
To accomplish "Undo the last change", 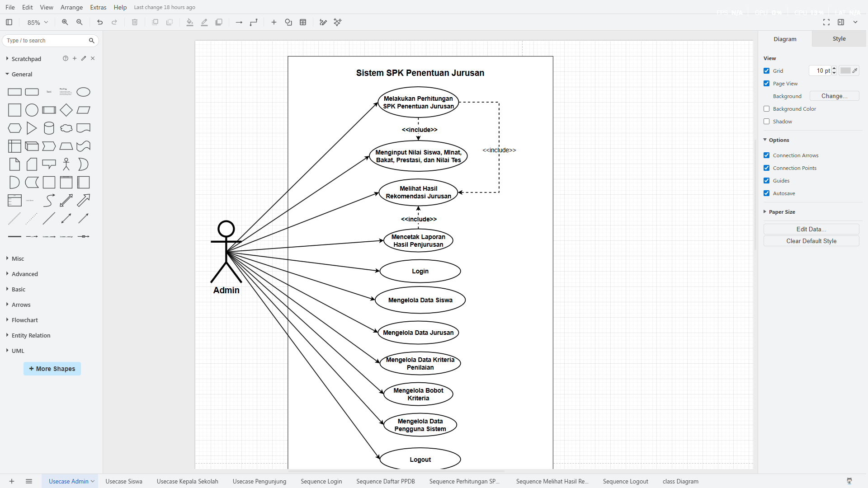I will (100, 22).
